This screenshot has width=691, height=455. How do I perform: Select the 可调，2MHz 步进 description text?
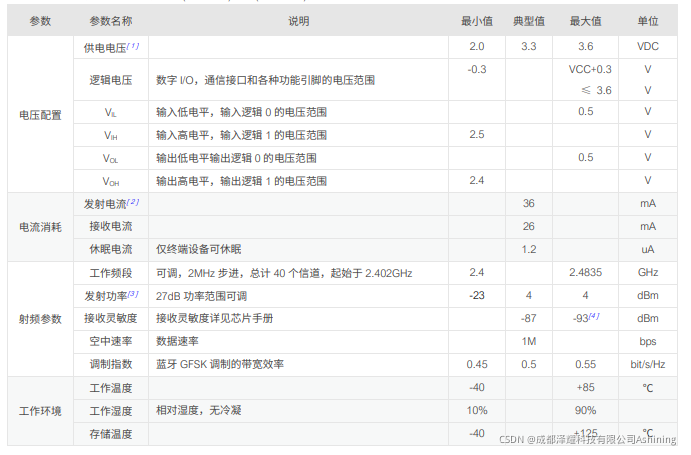tap(284, 273)
